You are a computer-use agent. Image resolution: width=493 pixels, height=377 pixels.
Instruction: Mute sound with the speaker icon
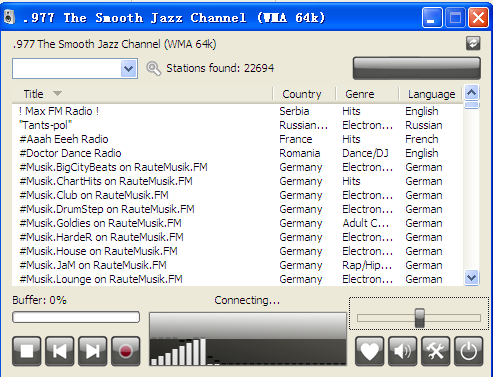[x=402, y=351]
